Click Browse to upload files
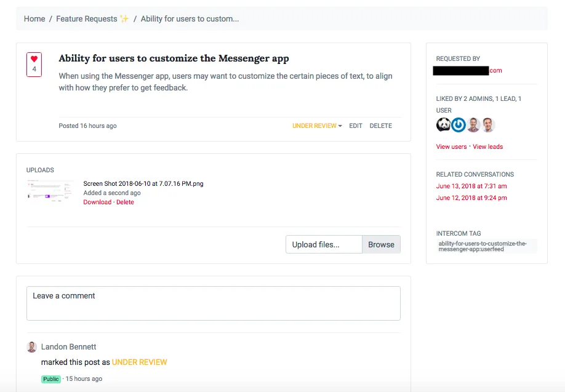This screenshot has height=392, width=565. [x=381, y=244]
